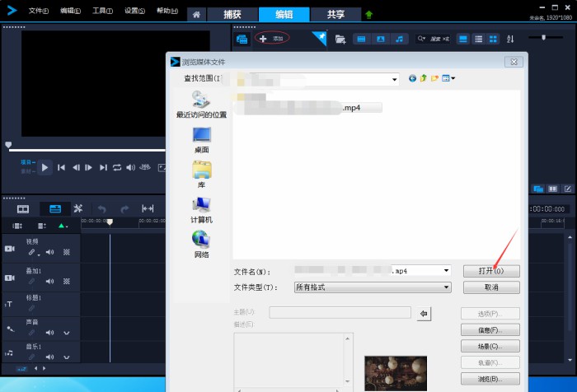Go to 桌面 desktop location in dialog
The width and height of the screenshot is (577, 392).
coord(201,140)
